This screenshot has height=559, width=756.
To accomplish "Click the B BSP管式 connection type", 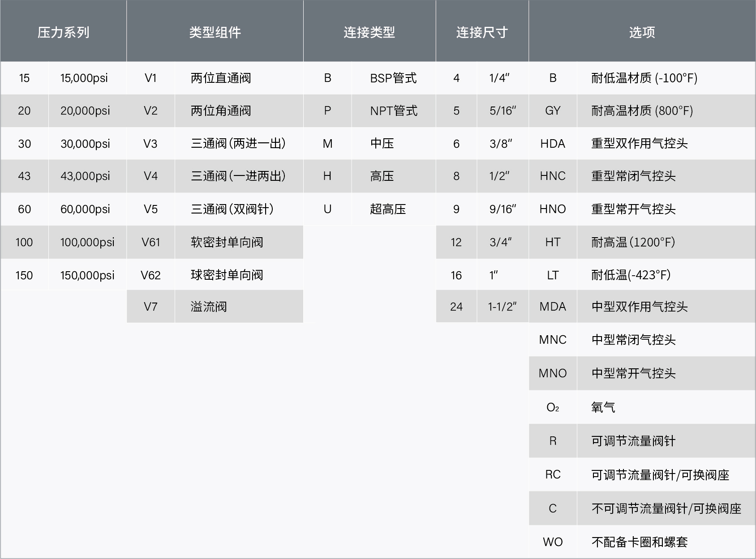I will (369, 78).
